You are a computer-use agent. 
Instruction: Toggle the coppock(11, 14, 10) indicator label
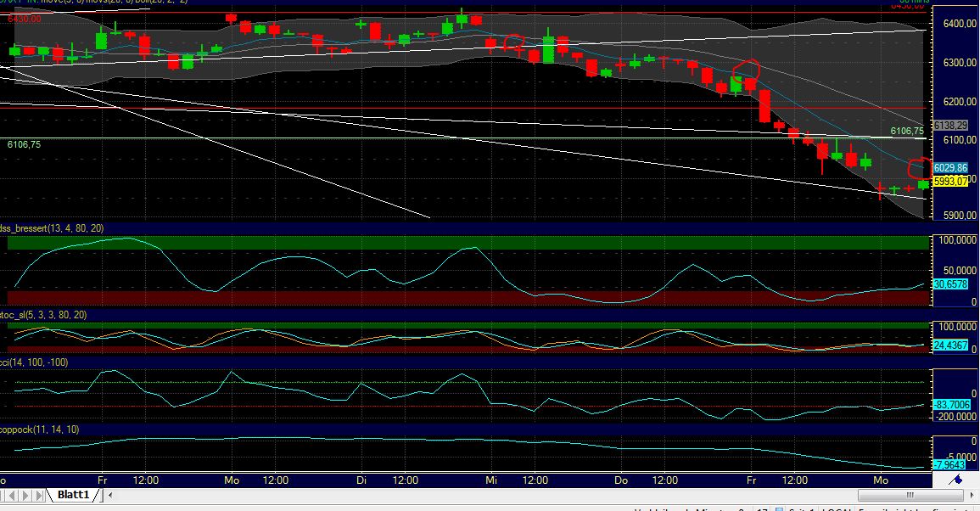click(41, 430)
